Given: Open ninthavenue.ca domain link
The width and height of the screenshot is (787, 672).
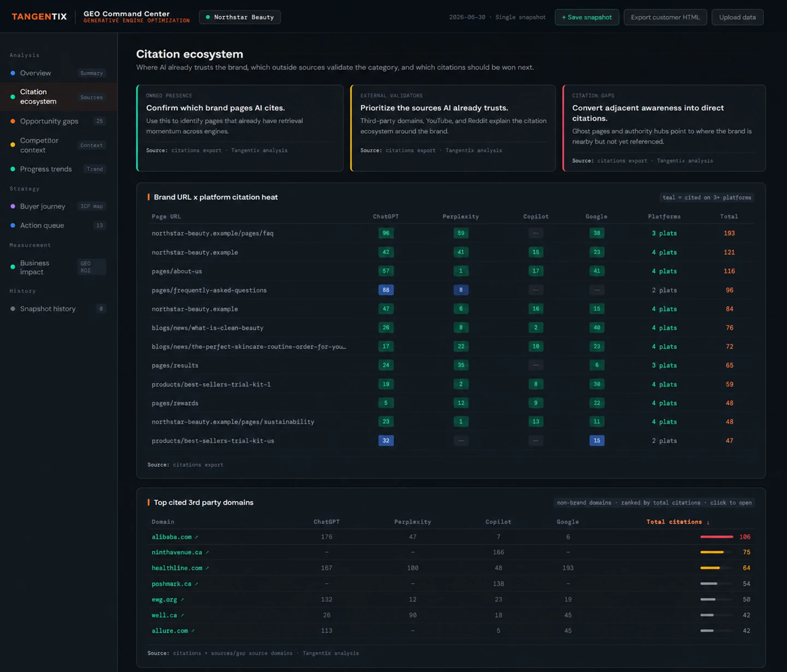Looking at the screenshot, I should tap(177, 552).
